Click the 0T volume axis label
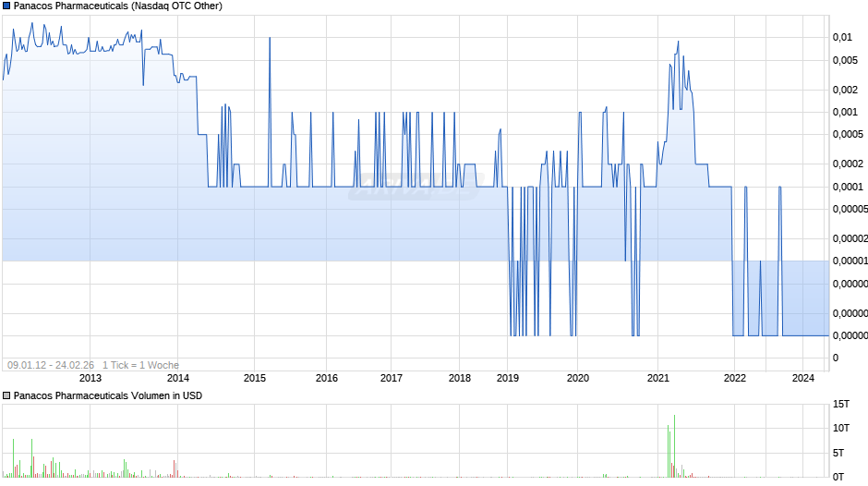 (x=838, y=477)
